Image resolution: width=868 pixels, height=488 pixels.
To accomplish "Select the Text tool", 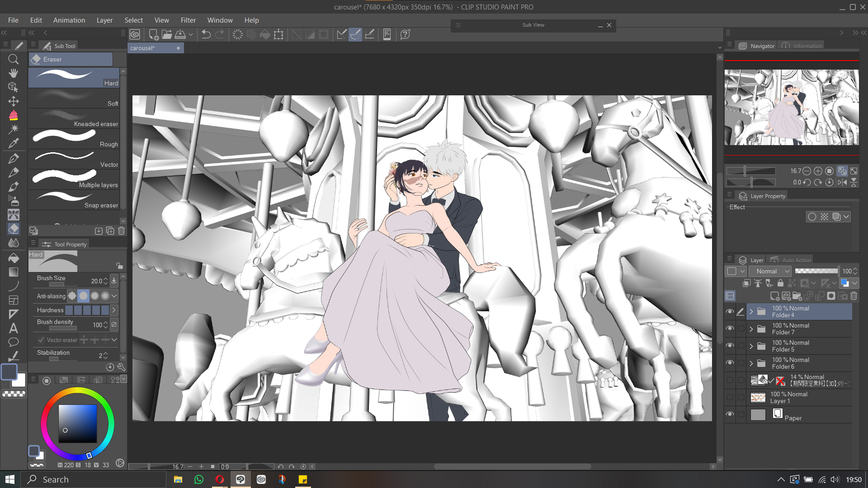I will point(14,328).
